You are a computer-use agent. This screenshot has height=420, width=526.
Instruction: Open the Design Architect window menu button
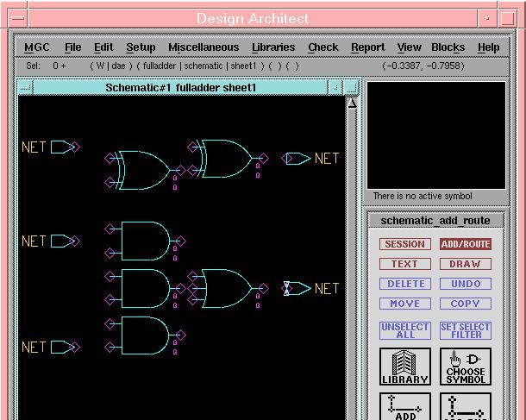(16, 18)
